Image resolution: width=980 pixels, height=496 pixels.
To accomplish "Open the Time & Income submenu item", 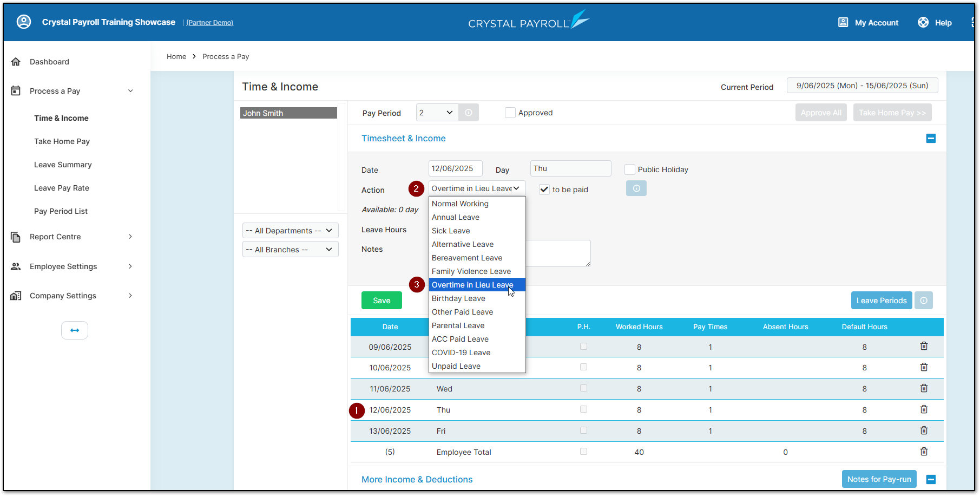I will pos(61,118).
